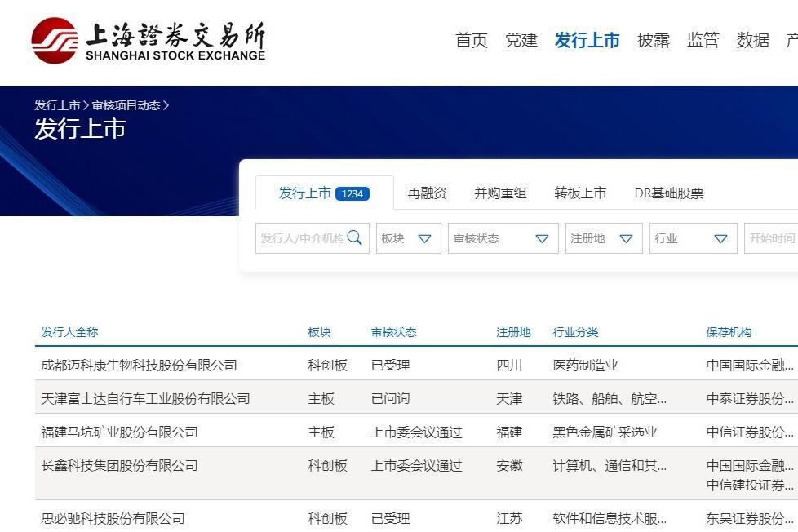798x532 pixels.
Task: Switch to the 并购重组 tab
Action: click(500, 193)
